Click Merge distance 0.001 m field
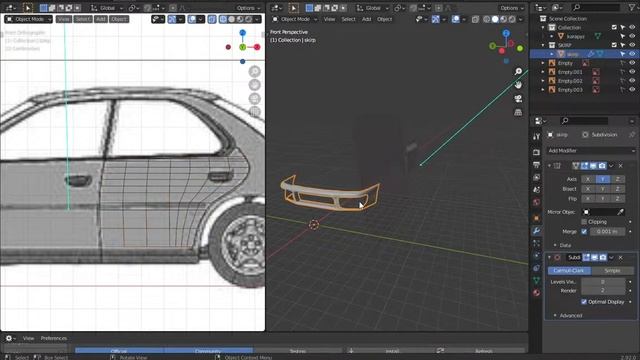640x360 pixels. (x=607, y=231)
